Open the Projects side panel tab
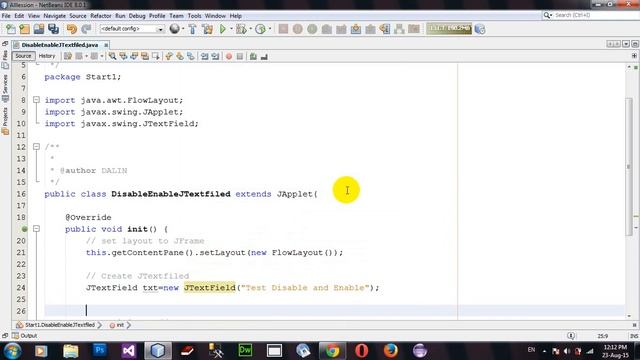Screen dimensions: 640x360 [5, 121]
